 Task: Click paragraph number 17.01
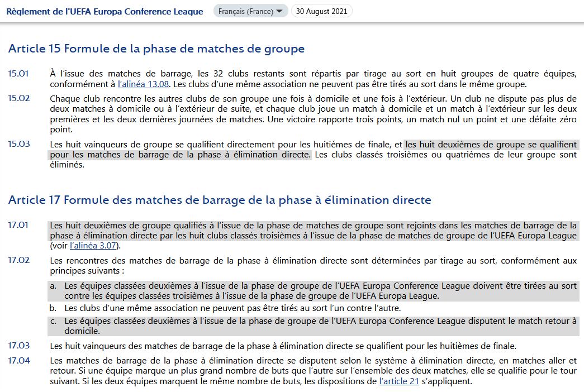[x=18, y=225]
